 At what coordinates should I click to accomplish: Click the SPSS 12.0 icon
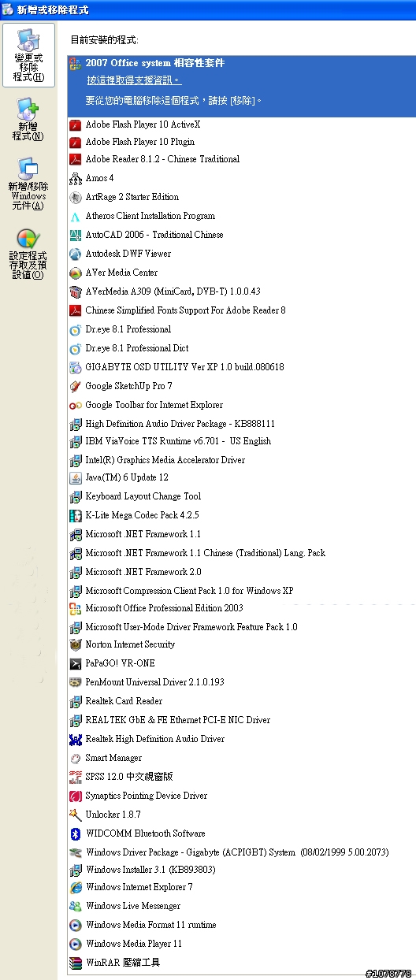76,777
